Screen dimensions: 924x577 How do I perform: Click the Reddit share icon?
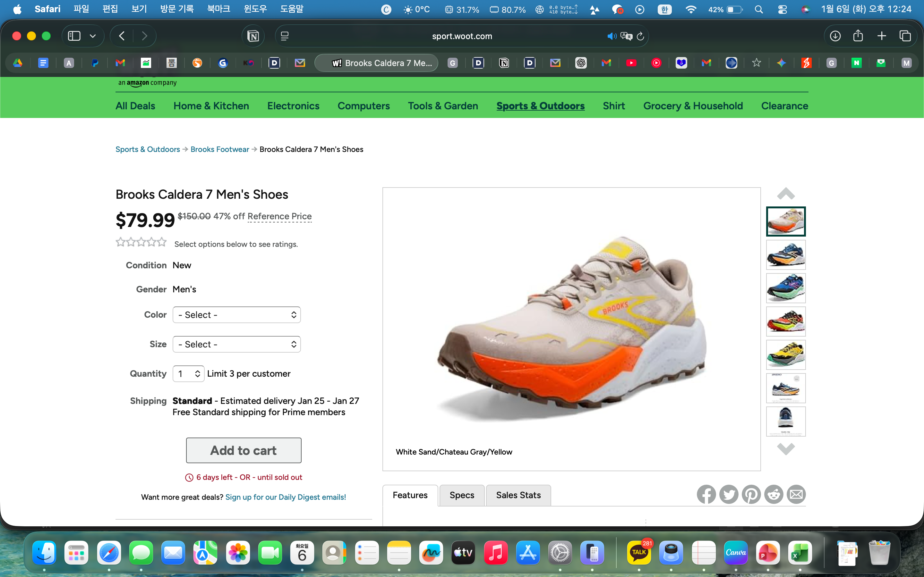pos(774,495)
